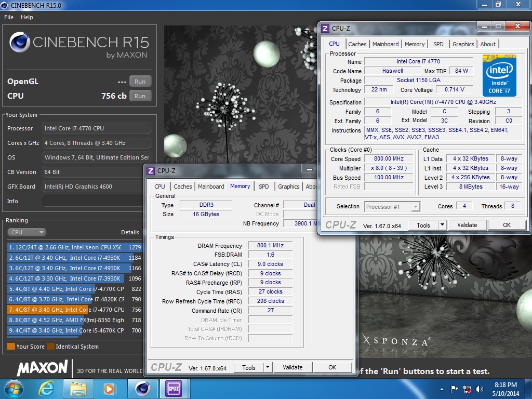532x399 pixels.
Task: Click the Identical System brown legend swatch
Action: point(50,347)
